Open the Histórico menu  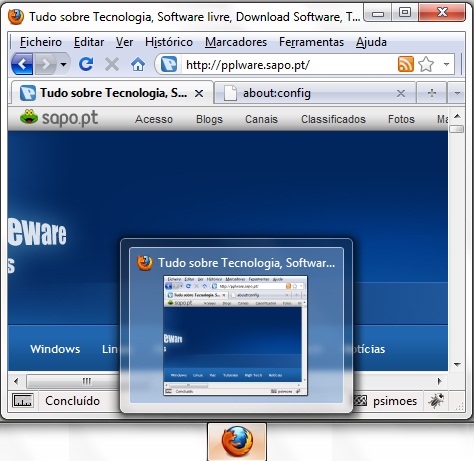click(169, 42)
